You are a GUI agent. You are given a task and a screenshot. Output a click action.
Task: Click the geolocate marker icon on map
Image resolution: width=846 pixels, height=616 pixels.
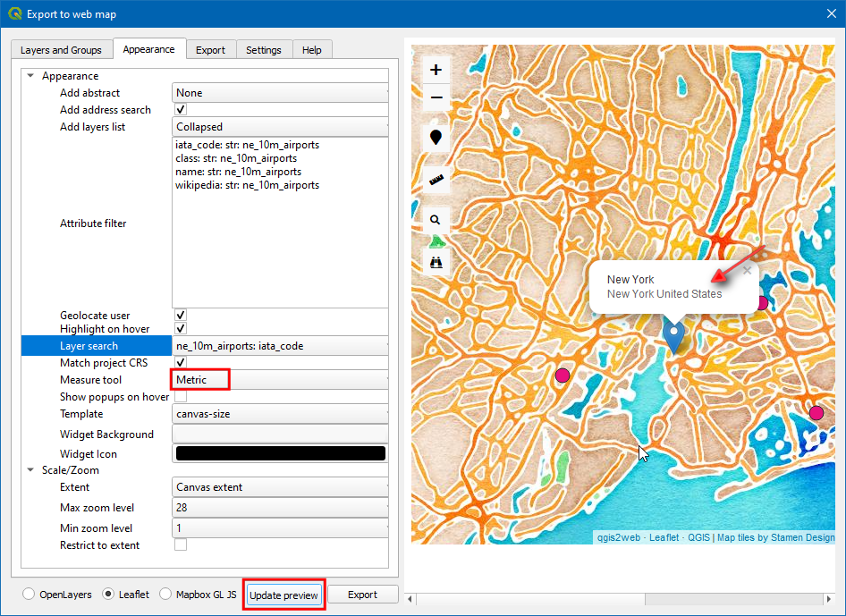[436, 138]
